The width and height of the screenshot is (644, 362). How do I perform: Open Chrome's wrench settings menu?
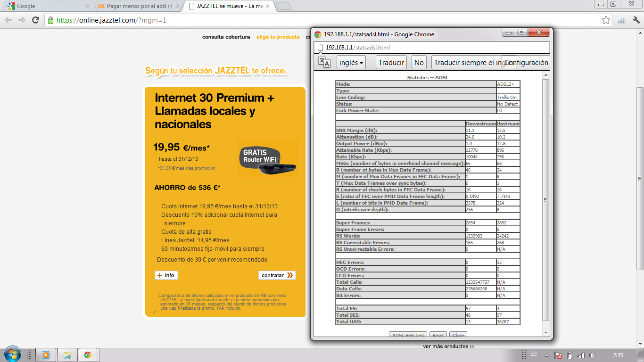(x=636, y=20)
